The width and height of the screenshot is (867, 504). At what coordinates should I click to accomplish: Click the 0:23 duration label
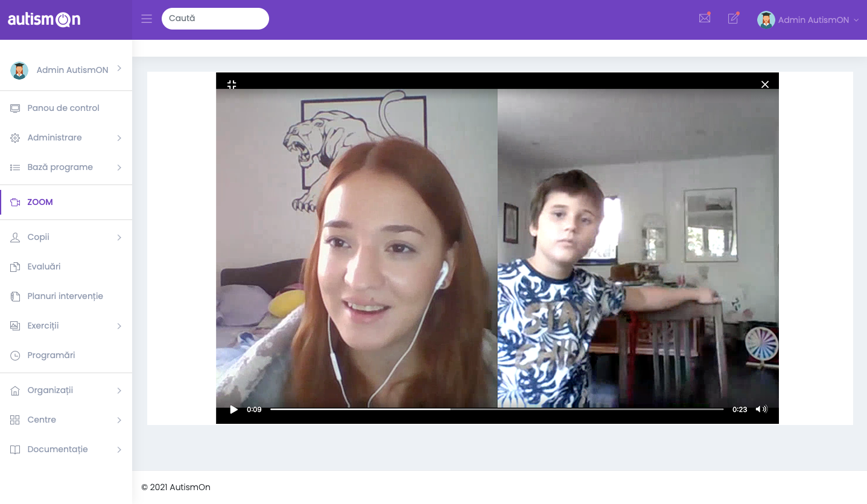pyautogui.click(x=740, y=409)
